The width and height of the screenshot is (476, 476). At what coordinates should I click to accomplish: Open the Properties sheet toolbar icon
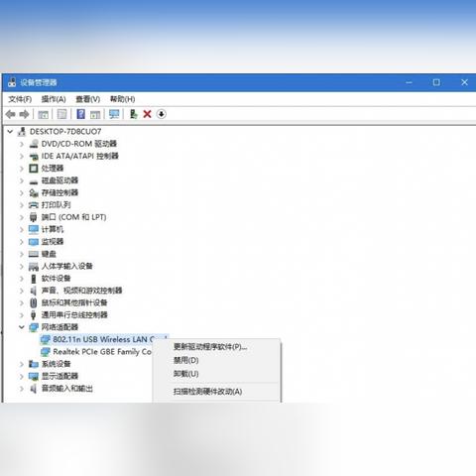click(61, 114)
